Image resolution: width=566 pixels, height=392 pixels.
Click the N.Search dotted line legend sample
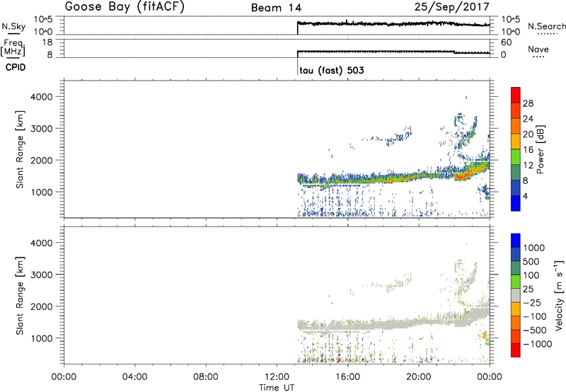[547, 34]
